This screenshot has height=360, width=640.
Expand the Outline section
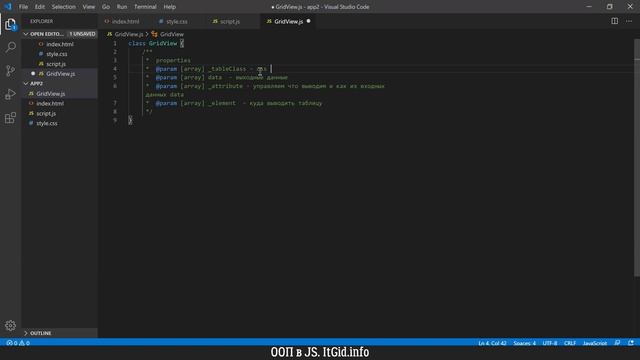(60, 333)
